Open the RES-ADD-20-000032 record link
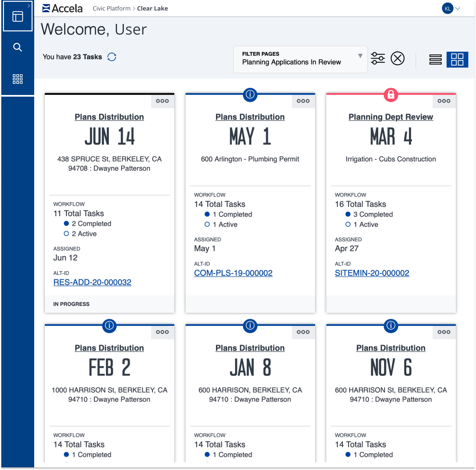This screenshot has width=476, height=470. pyautogui.click(x=92, y=282)
